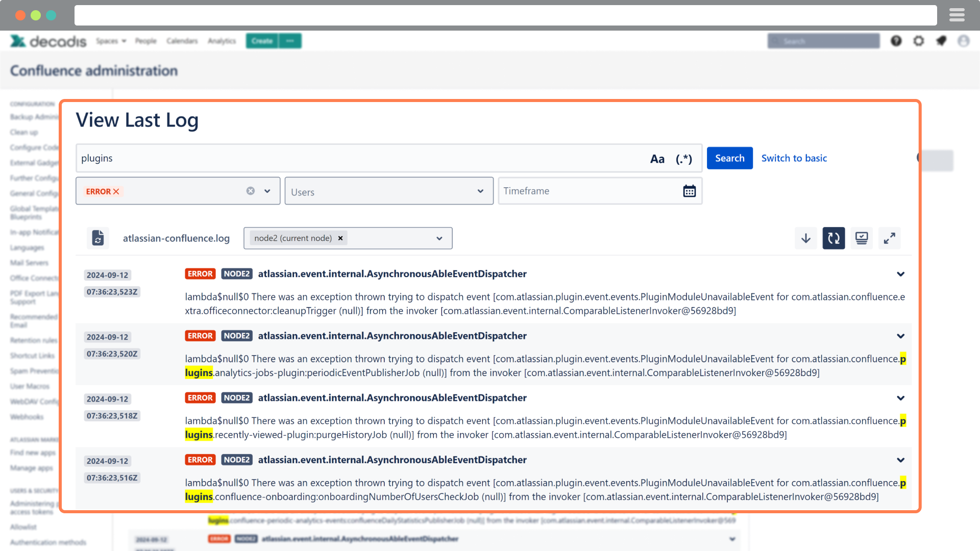This screenshot has height=551, width=980.
Task: Open the log viewer in fullscreen mode
Action: pyautogui.click(x=890, y=238)
